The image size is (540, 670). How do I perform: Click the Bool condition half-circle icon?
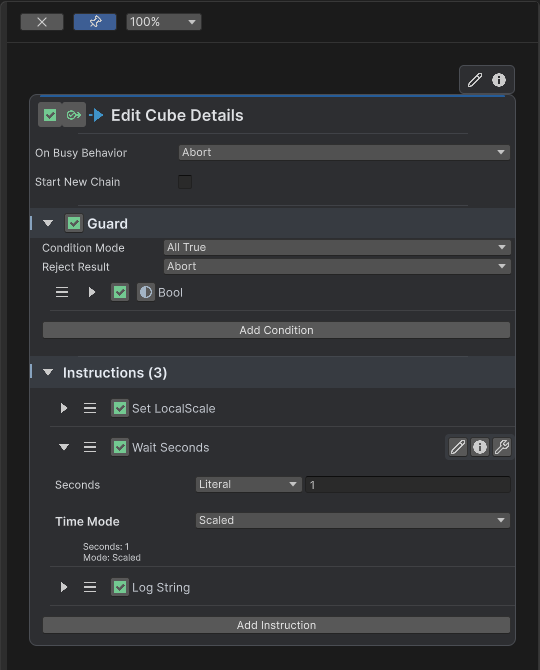146,292
